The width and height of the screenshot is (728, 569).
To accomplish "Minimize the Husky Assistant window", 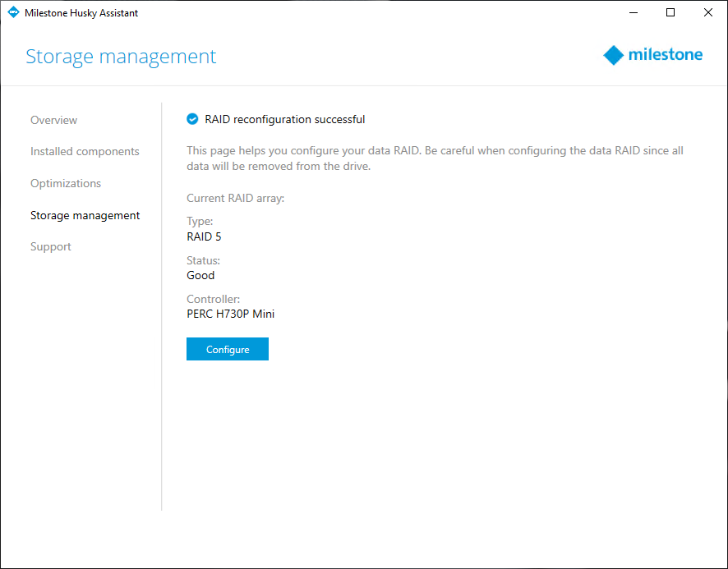I will click(634, 12).
